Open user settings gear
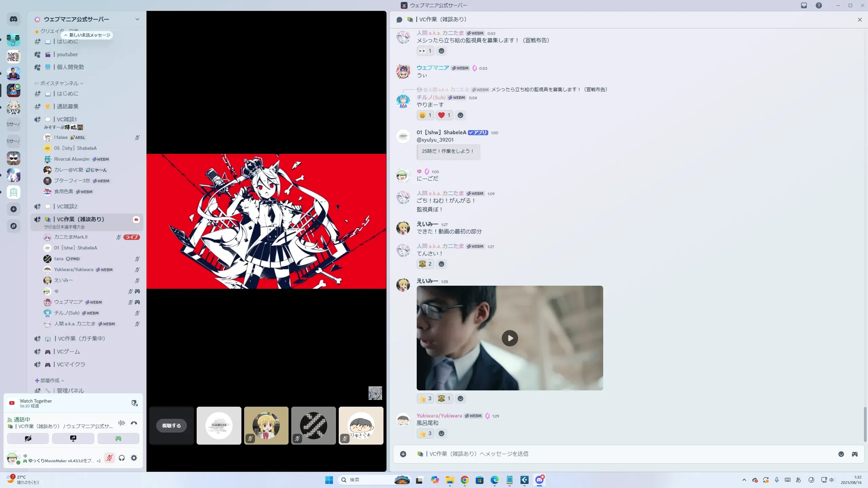868x488 pixels. (x=134, y=458)
